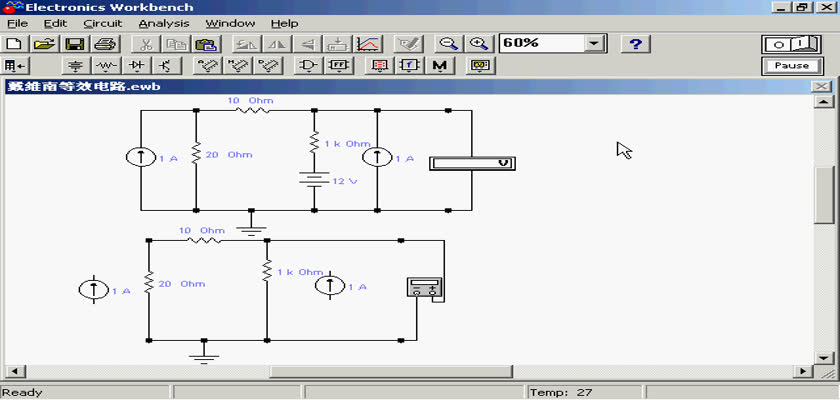The width and height of the screenshot is (840, 400).
Task: Click the Help question mark button
Action: (635, 44)
